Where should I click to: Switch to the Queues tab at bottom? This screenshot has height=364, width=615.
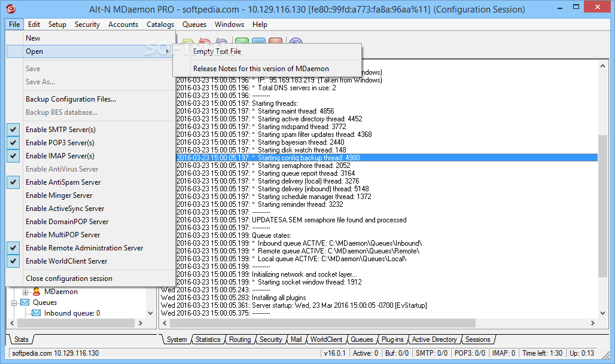361,339
